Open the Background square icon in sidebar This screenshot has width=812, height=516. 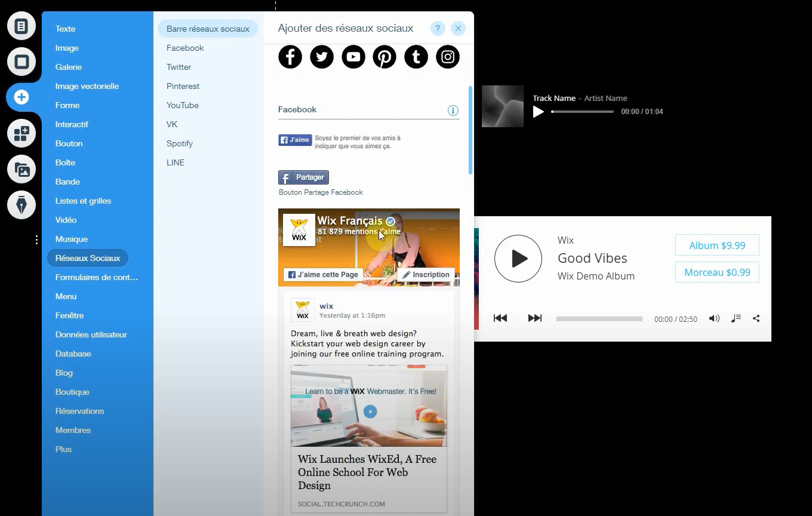click(21, 62)
